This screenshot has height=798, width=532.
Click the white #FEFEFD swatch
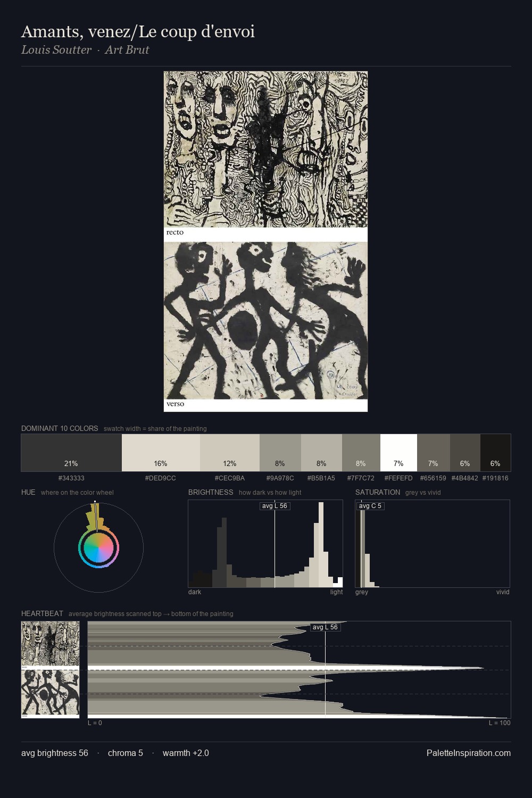398,453
